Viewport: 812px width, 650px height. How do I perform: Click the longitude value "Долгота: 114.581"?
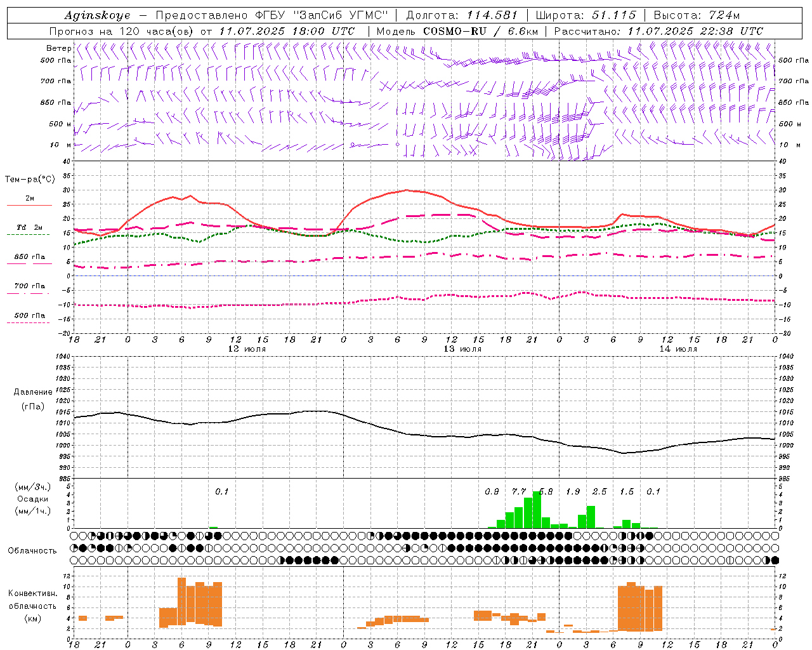(462, 15)
